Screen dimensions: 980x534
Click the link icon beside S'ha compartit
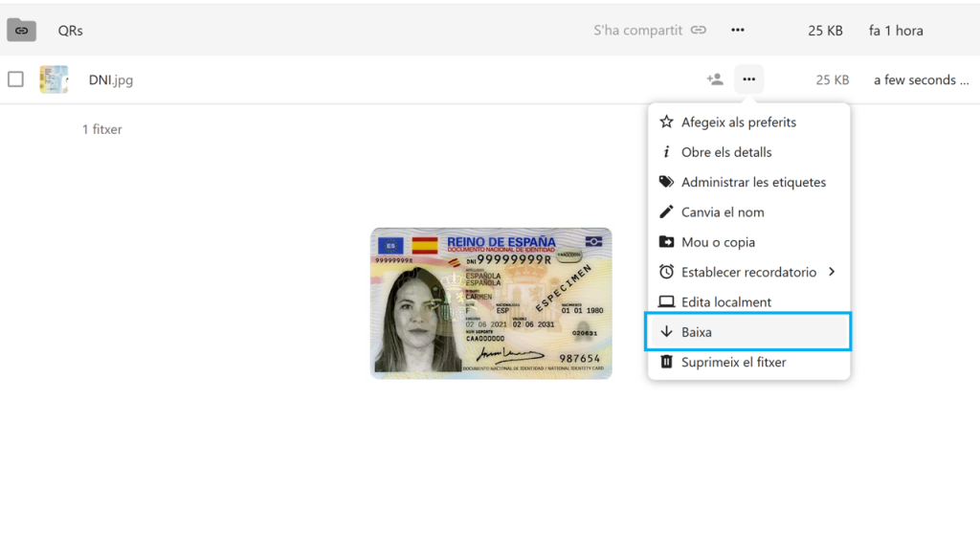coord(699,31)
